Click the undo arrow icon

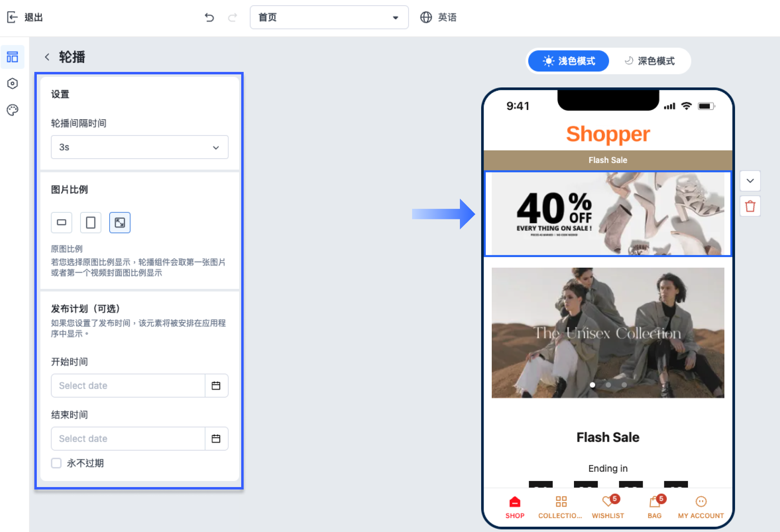209,17
